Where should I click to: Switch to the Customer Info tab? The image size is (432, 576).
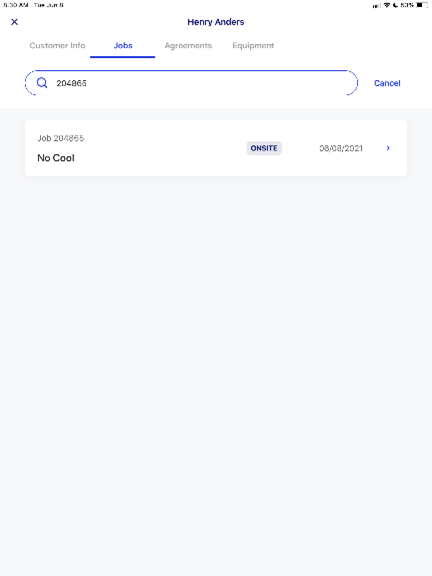pos(57,46)
